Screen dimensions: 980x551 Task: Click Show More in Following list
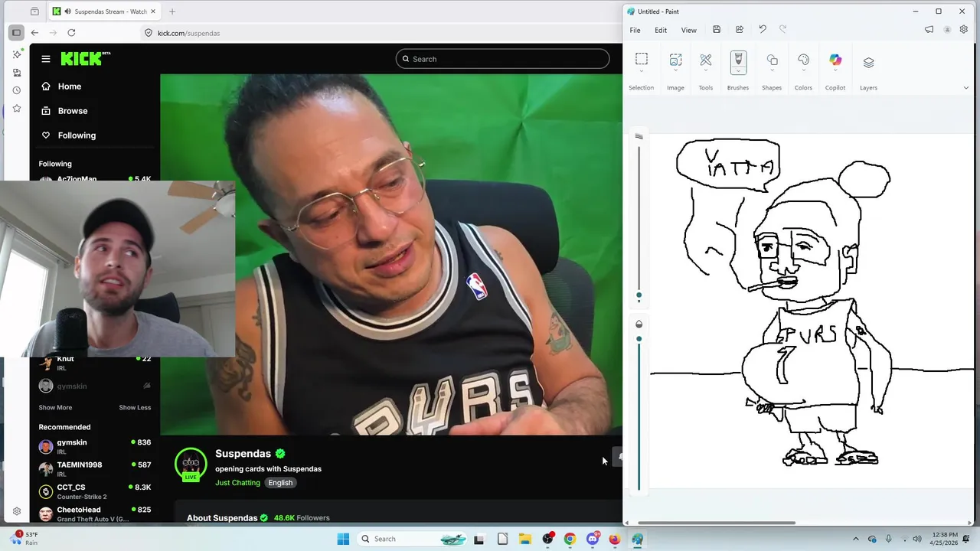point(55,407)
